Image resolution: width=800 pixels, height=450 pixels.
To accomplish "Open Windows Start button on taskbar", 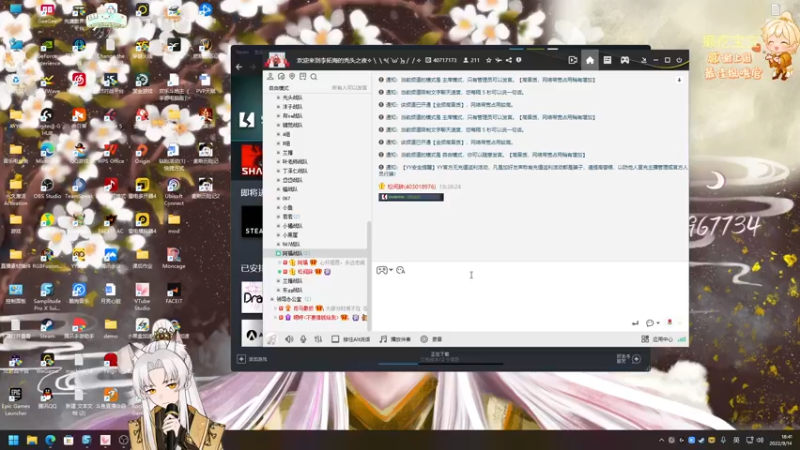I will click(x=14, y=440).
